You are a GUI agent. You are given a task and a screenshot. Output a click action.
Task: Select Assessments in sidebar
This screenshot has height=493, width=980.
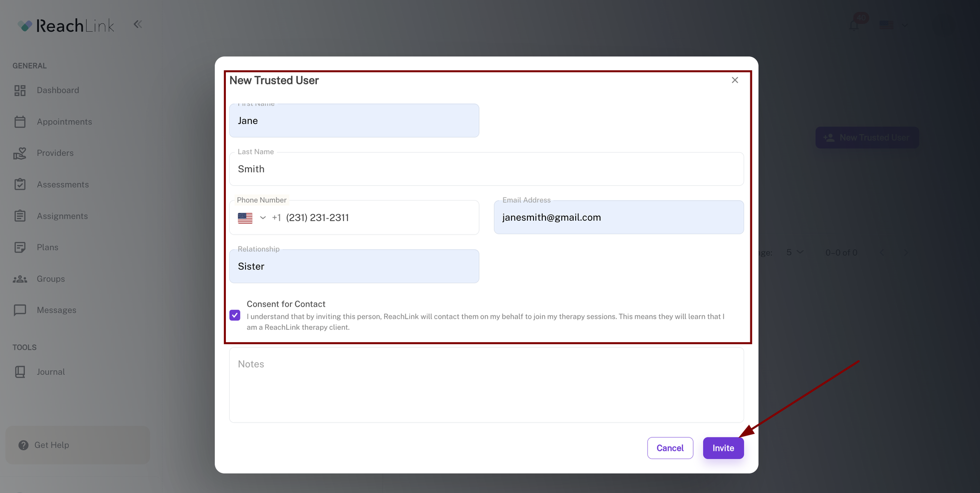[x=63, y=184]
